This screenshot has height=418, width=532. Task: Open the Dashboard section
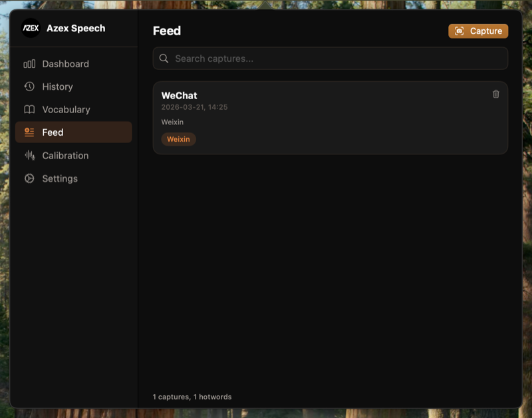click(x=74, y=64)
